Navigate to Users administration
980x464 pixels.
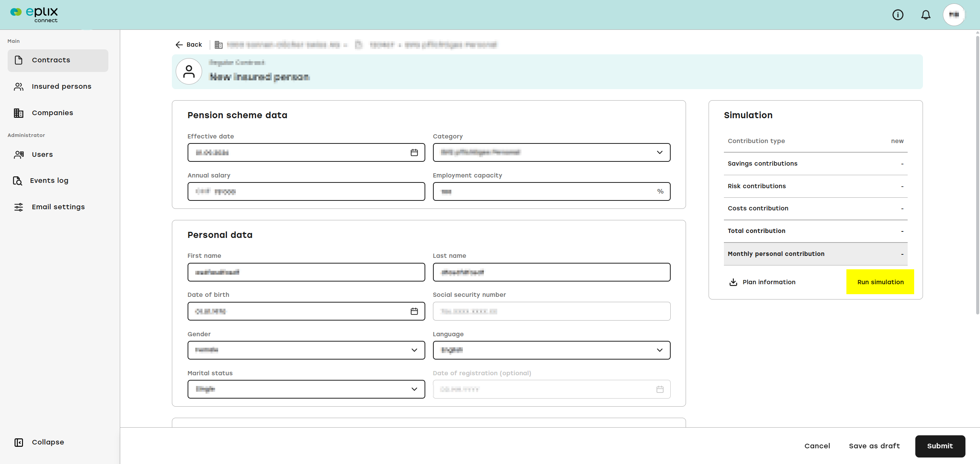[x=58, y=155]
